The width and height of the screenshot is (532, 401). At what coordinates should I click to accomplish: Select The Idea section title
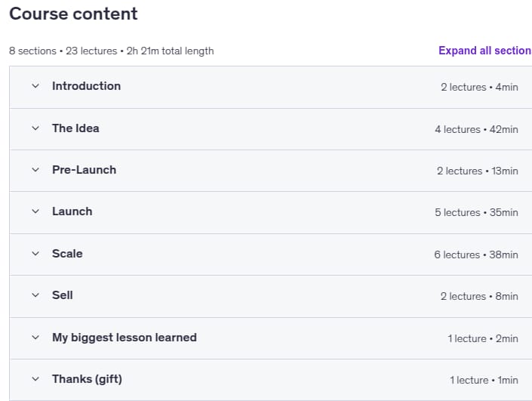pyautogui.click(x=75, y=128)
